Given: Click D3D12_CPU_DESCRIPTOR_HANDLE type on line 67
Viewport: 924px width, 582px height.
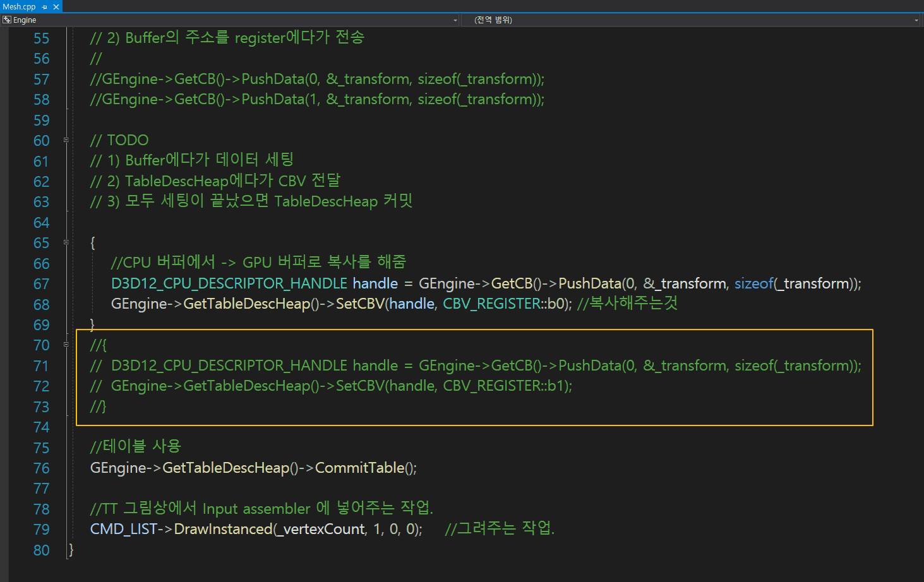Looking at the screenshot, I should pos(229,283).
